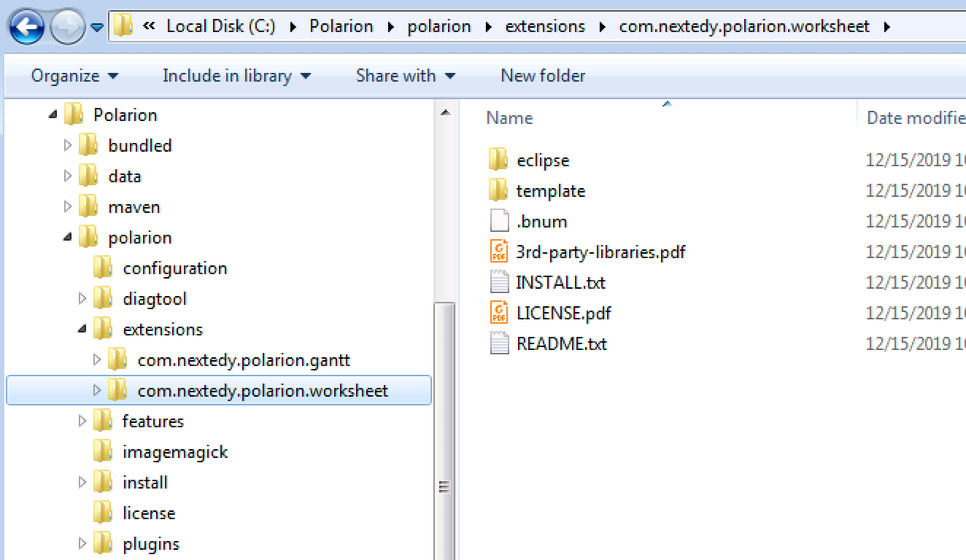Select data folder in tree
Image resolution: width=966 pixels, height=560 pixels.
click(124, 176)
